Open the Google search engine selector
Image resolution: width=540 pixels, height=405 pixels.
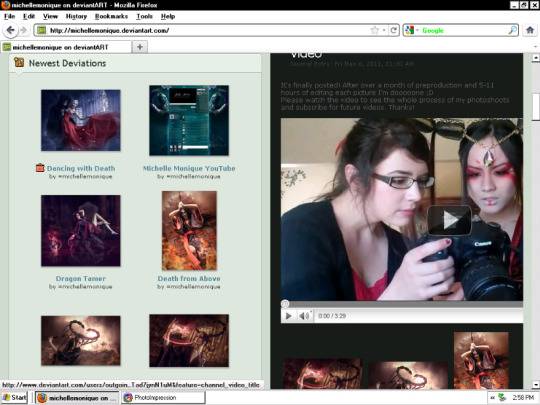tap(412, 30)
